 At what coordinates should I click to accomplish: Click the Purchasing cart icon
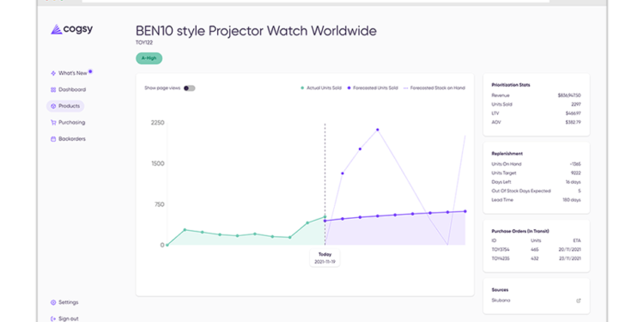pyautogui.click(x=53, y=123)
